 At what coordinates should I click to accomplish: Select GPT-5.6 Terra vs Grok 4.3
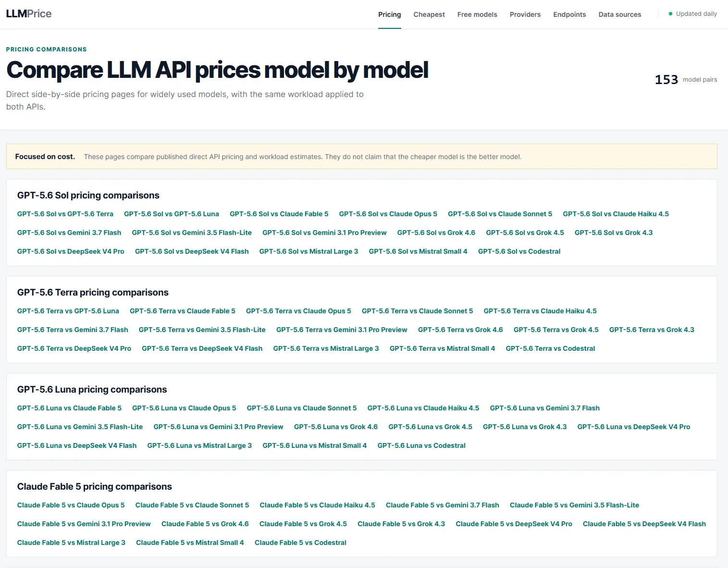[652, 330]
